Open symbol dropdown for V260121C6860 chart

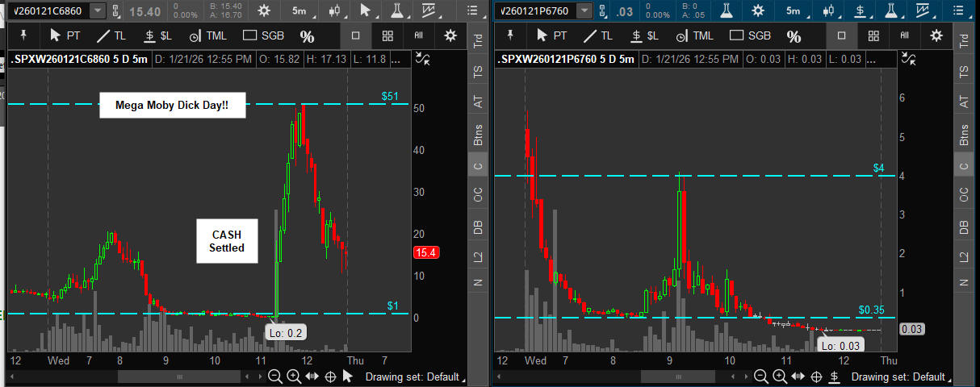pyautogui.click(x=97, y=11)
